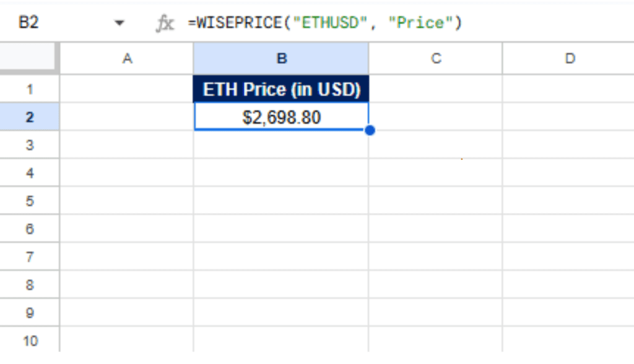Click the ETH Price (in USD) header cell
634x364 pixels.
pyautogui.click(x=281, y=89)
